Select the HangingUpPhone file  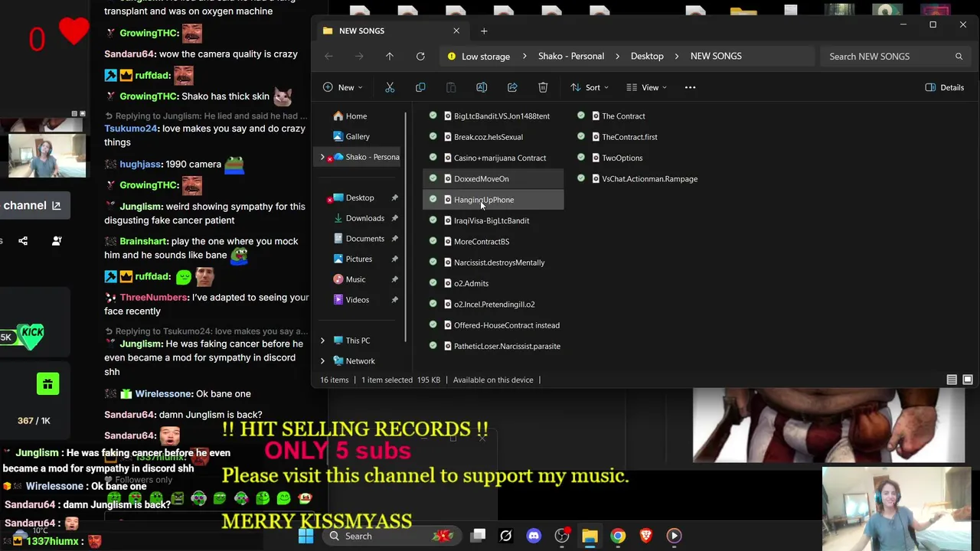point(492,200)
